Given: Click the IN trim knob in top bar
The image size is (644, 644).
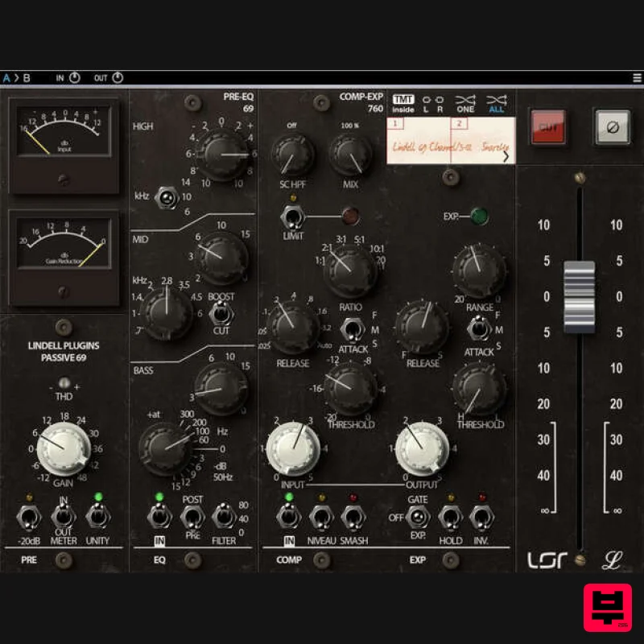Looking at the screenshot, I should click(x=74, y=77).
